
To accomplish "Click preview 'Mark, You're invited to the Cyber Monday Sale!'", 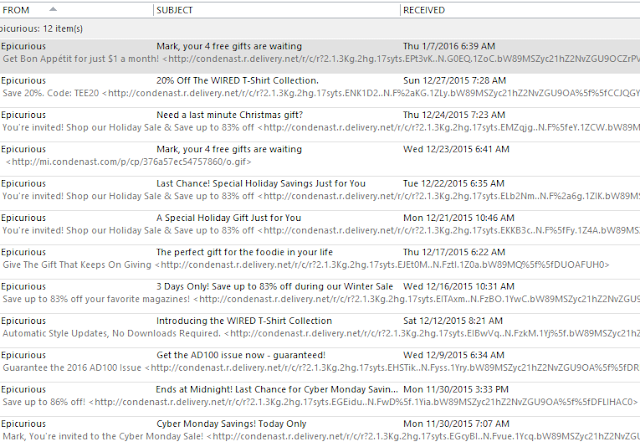I will coord(103,436).
